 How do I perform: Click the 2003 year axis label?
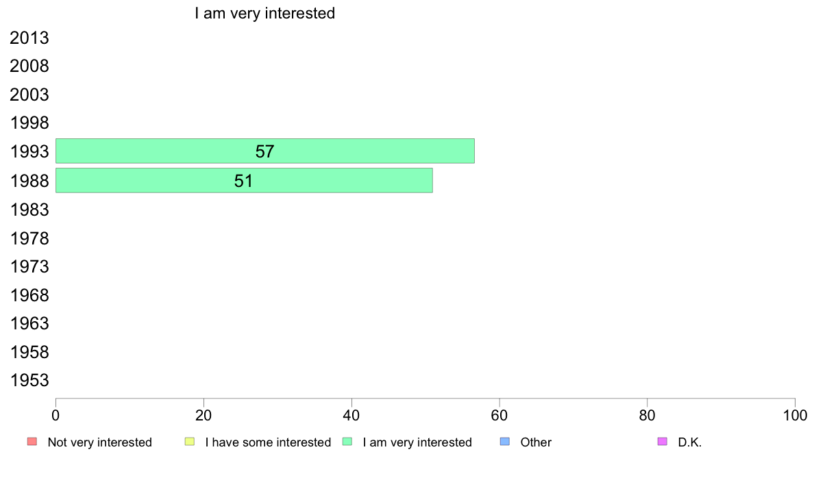pos(29,95)
